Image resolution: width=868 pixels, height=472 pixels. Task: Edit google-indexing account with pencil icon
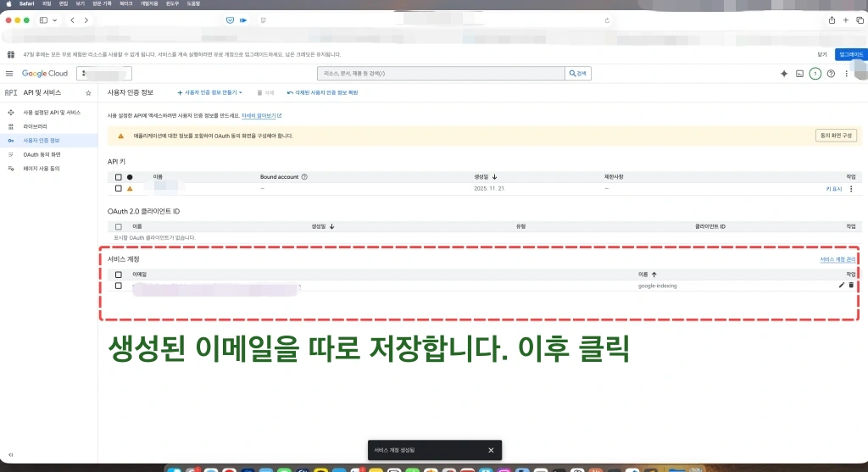pos(842,286)
